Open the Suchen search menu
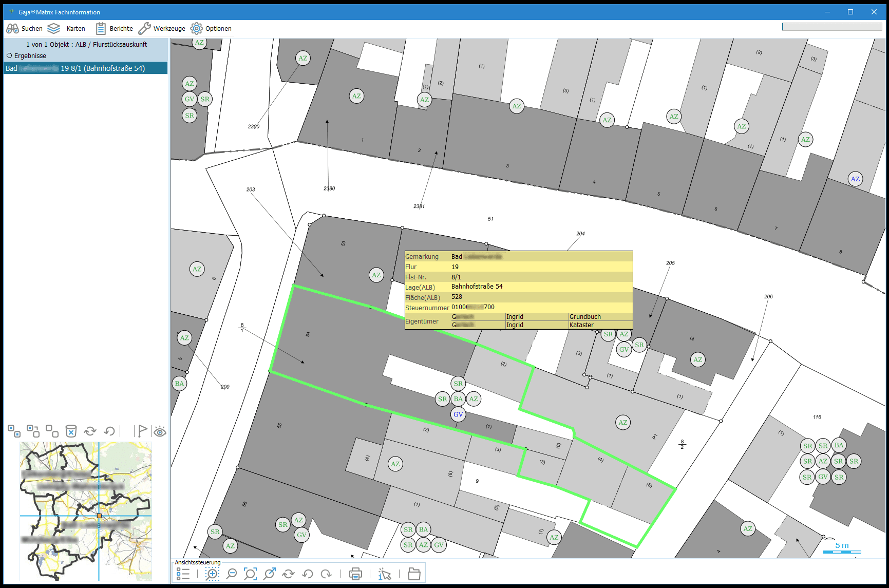Viewport: 889px width, 588px height. tap(24, 29)
